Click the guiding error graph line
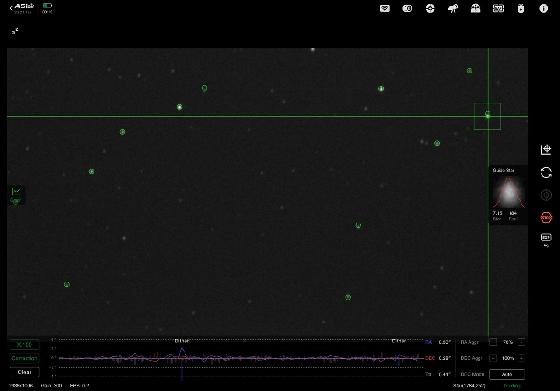This screenshot has width=560, height=391. 241,357
